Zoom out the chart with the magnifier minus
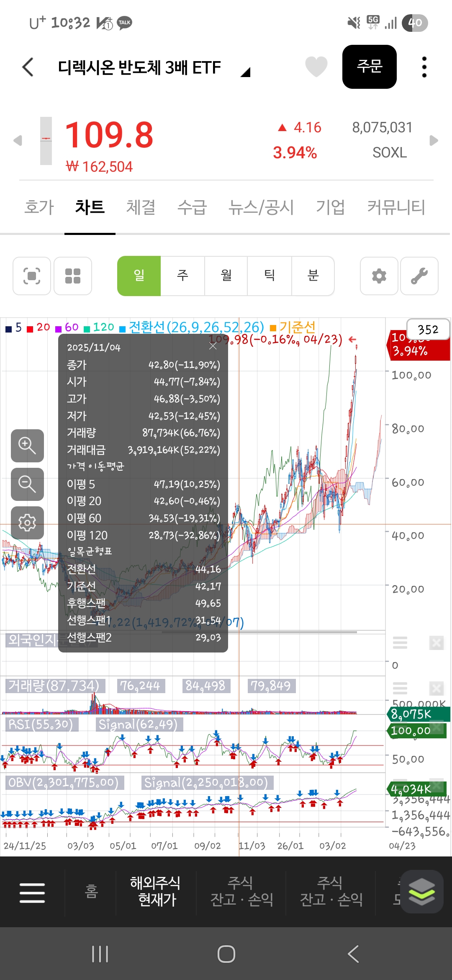 click(x=27, y=484)
